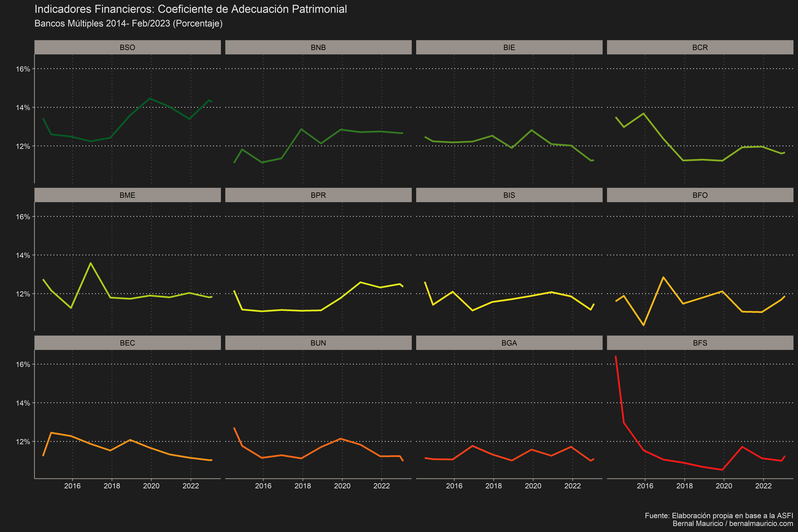Click the 12% label in the bottom row
798x532 pixels.
(23, 442)
